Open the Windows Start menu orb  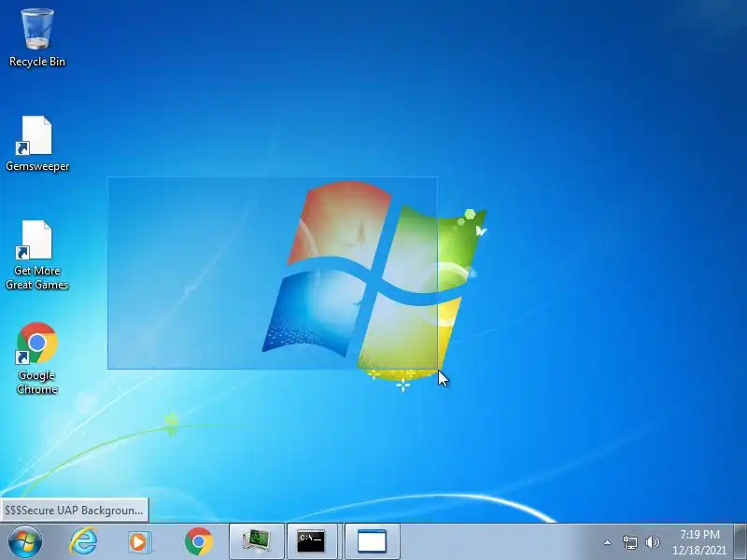point(25,542)
